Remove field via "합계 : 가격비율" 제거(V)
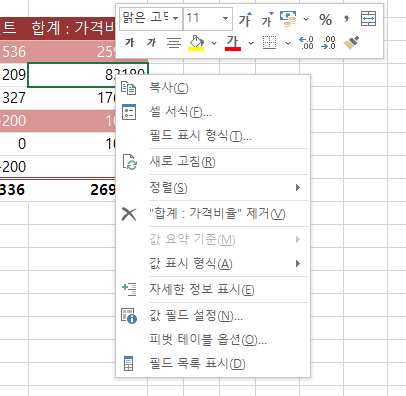Screen dimensions: 406x396 tap(213, 214)
